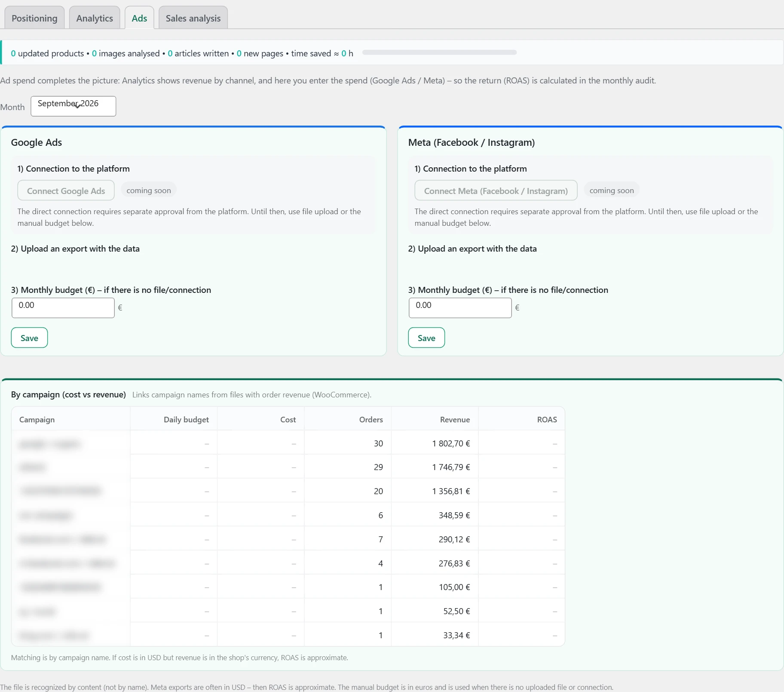Click the Daily budget column header
The height and width of the screenshot is (692, 784).
(x=174, y=419)
